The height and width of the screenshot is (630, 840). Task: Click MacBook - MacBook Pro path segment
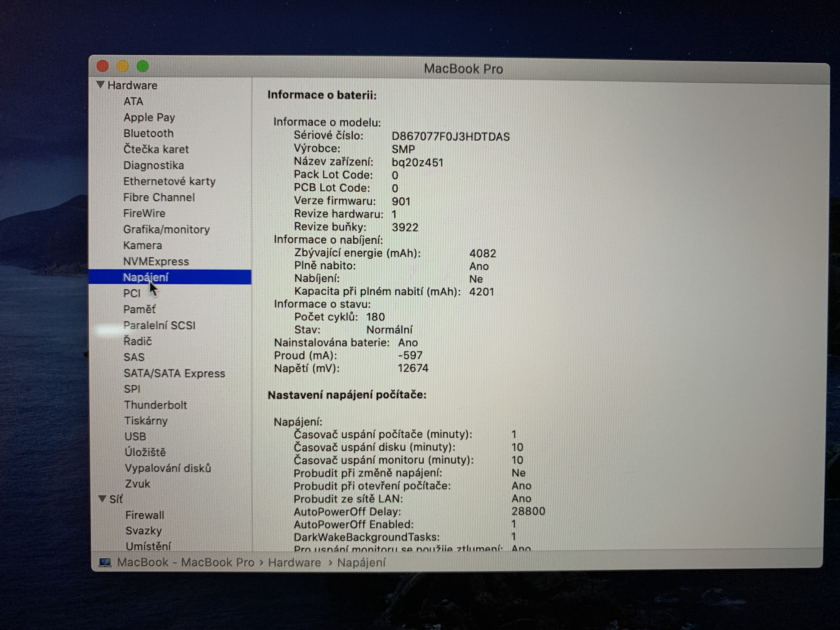pos(185,562)
